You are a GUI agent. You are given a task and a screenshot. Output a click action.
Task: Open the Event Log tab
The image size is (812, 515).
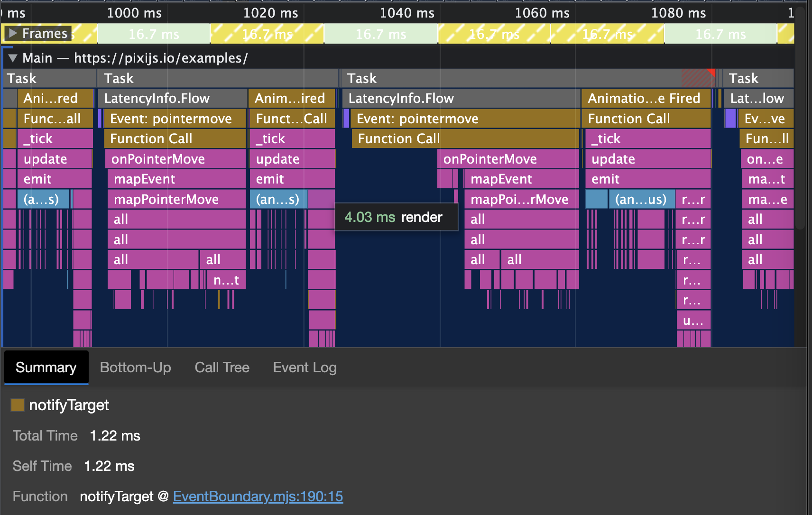tap(305, 368)
